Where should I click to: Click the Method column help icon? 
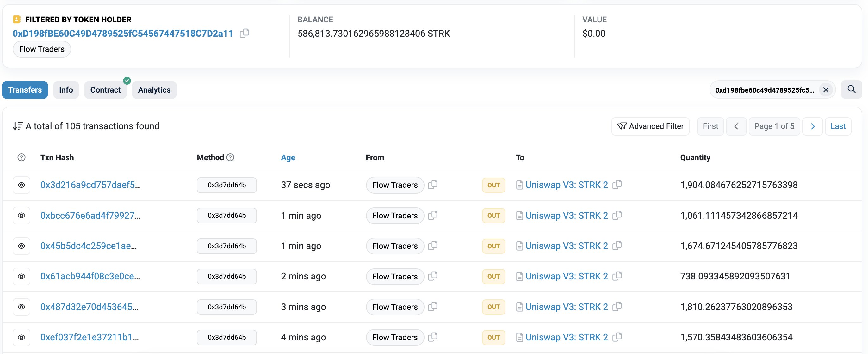pos(230,157)
